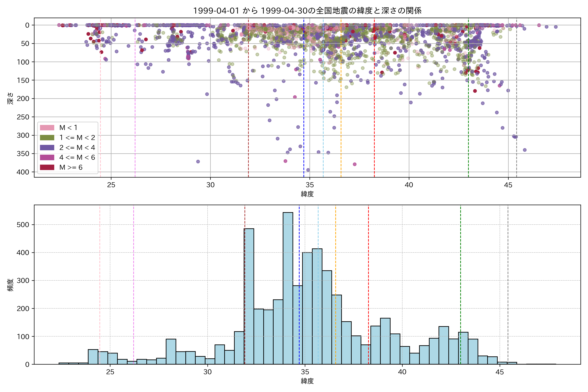Image resolution: width=588 pixels, height=392 pixels.
Task: Click the y-axis label 頻度
Action: (10, 285)
